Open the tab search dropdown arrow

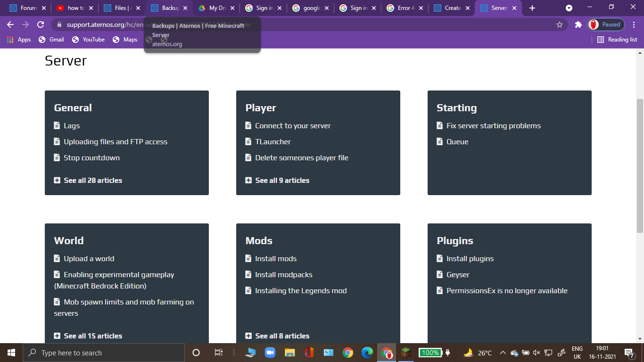coord(569,8)
